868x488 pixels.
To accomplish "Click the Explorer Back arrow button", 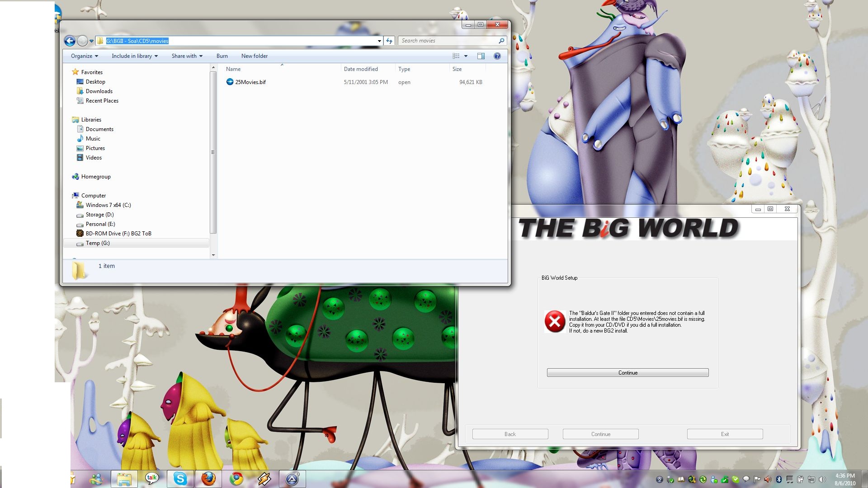I will 70,41.
